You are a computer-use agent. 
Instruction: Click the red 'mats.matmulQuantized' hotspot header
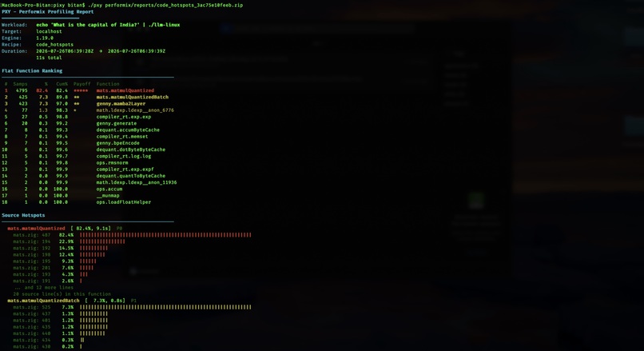[36, 229]
